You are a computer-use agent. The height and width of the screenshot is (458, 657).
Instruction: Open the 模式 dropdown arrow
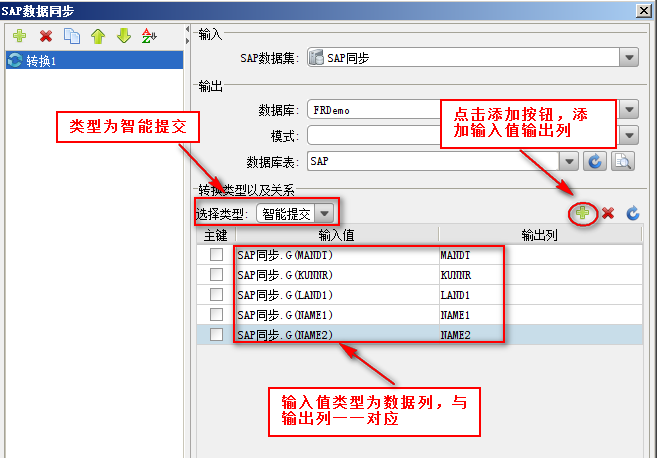629,135
